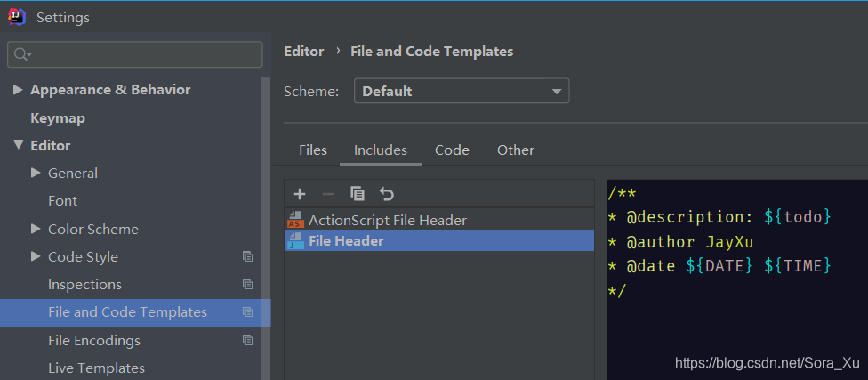Add a new include template
This screenshot has height=380, width=868.
[300, 194]
